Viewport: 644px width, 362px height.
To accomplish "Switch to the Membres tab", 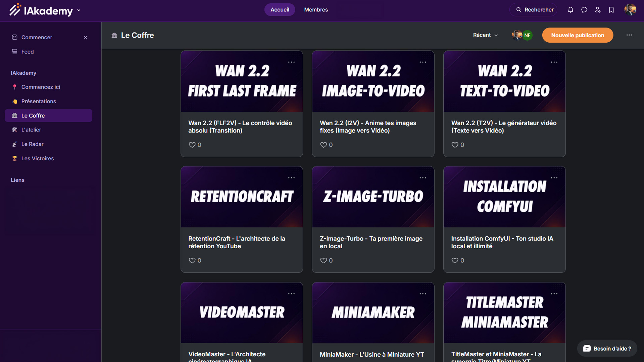I will click(x=316, y=10).
